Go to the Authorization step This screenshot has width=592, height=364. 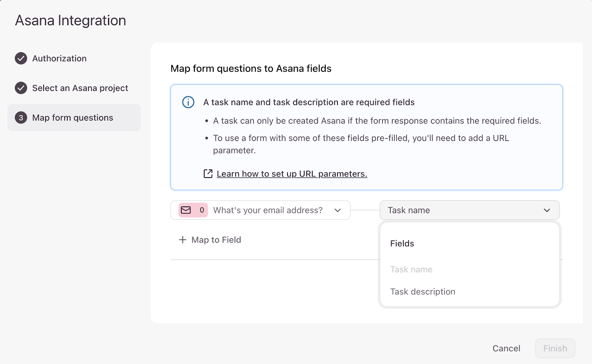[x=59, y=58]
